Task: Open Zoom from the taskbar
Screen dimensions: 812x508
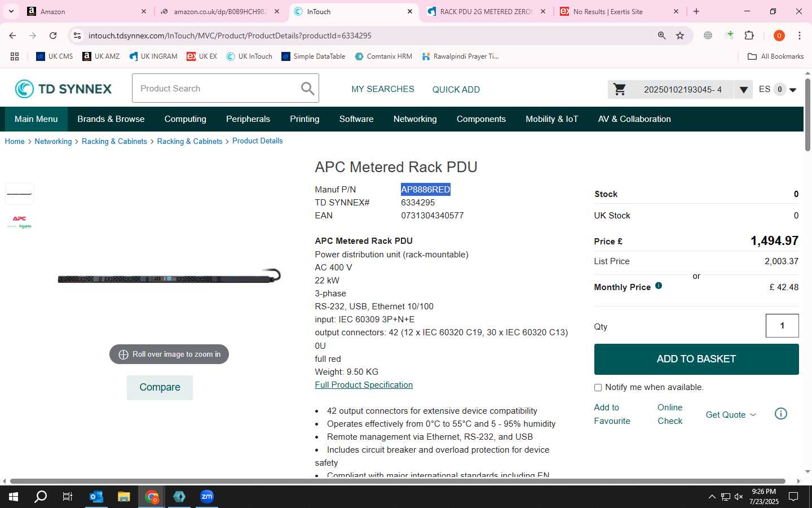Action: point(207,497)
